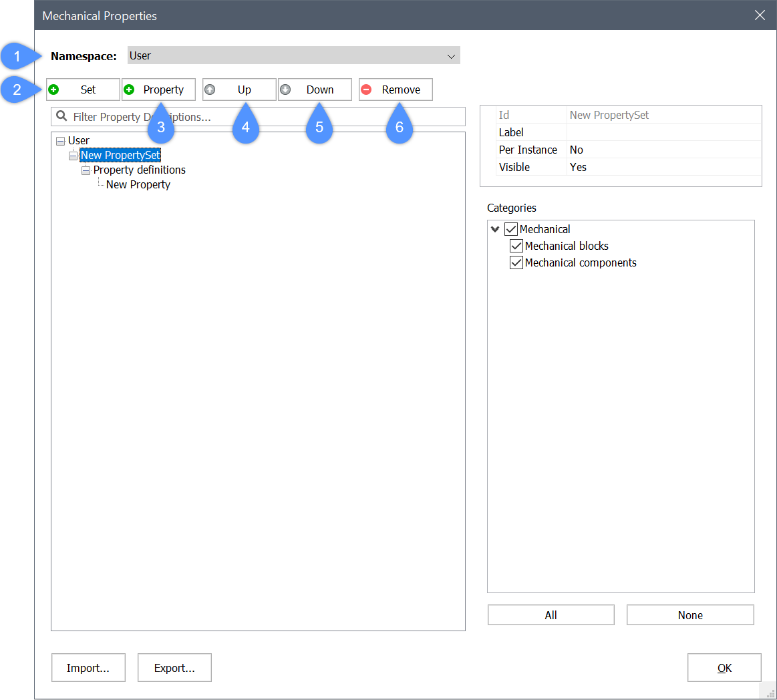Toggle the Mechanical components checkbox

tap(516, 262)
